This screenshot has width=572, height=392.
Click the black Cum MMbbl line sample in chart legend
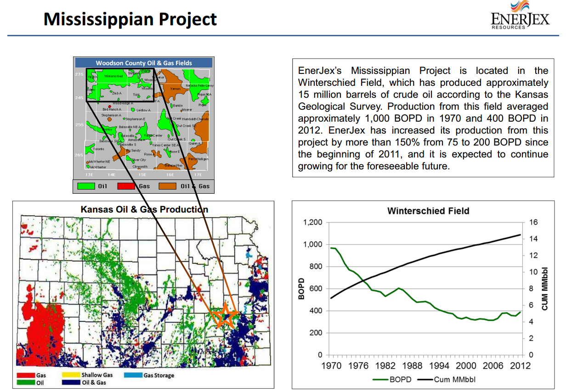click(x=425, y=380)
